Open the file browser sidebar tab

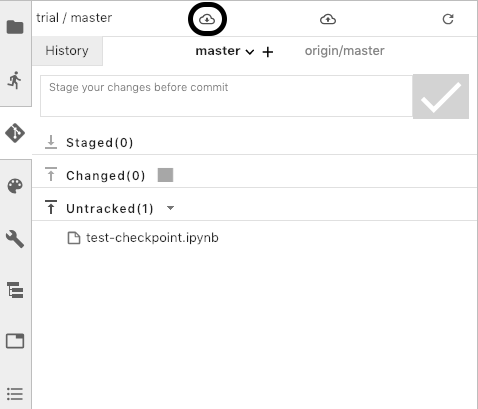coord(15,27)
